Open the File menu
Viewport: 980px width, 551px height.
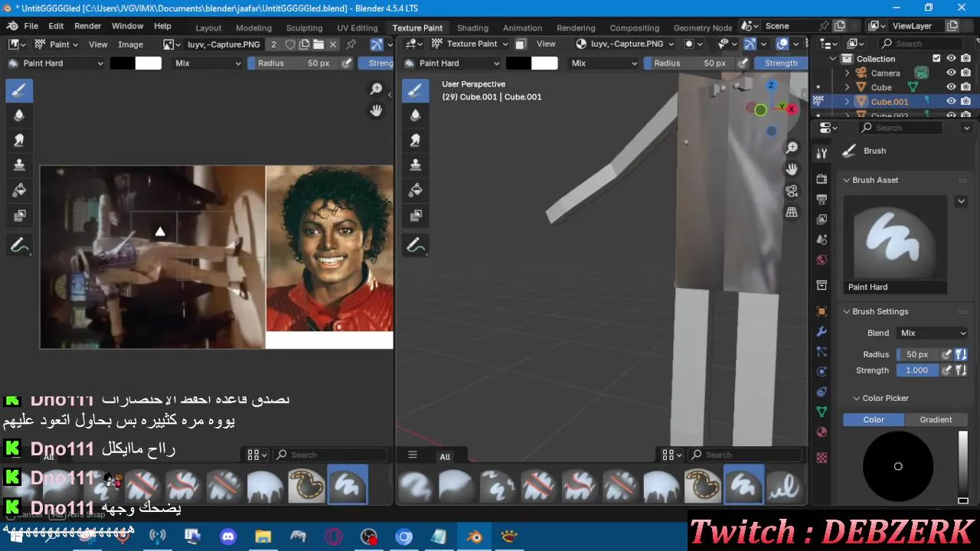[x=31, y=26]
